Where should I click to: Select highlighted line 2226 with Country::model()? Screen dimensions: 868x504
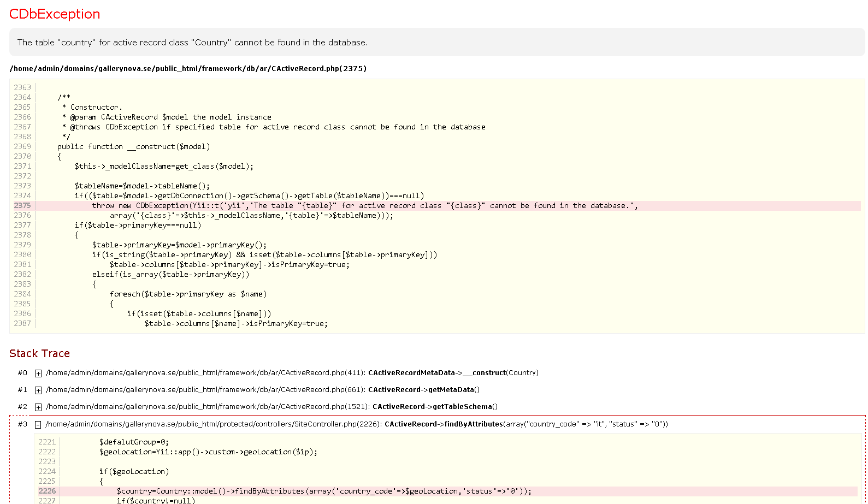click(x=323, y=491)
